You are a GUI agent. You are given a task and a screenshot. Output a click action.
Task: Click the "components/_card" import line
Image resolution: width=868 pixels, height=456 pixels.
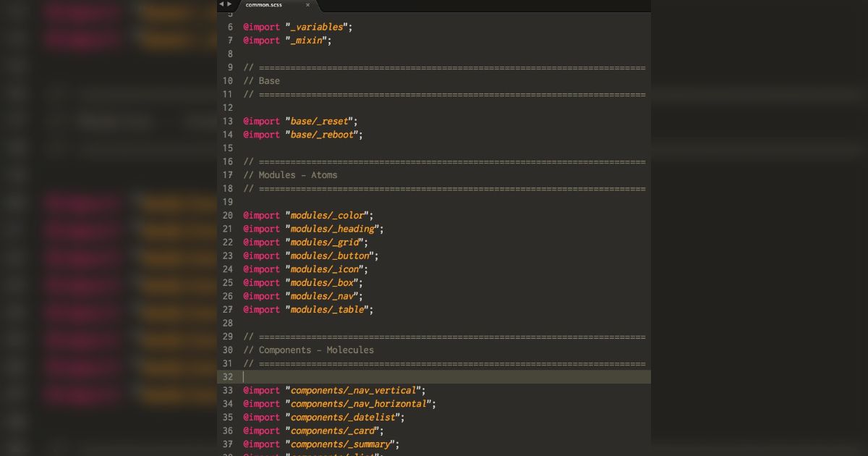[331, 431]
